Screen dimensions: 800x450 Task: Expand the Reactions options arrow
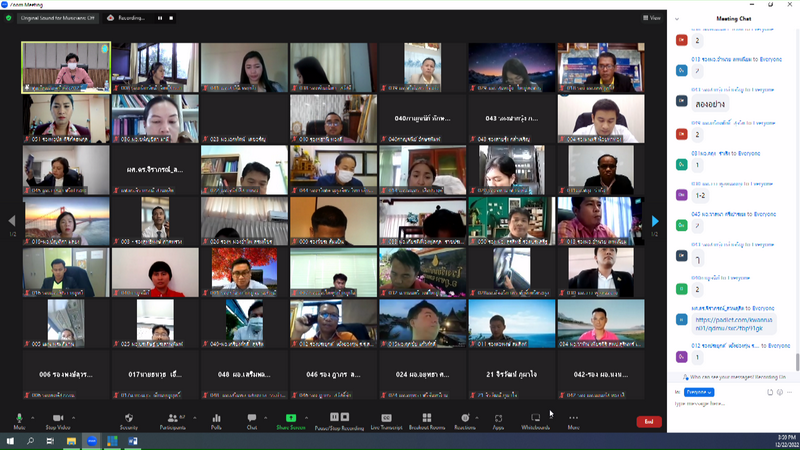[477, 418]
